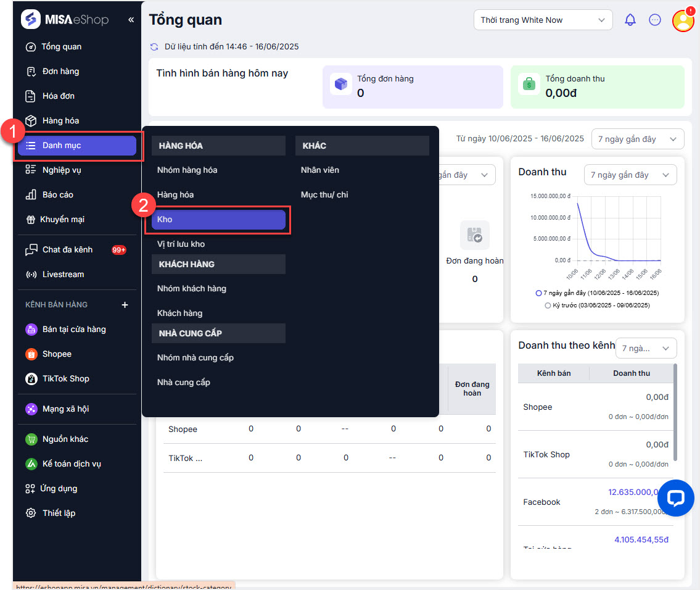Click the user avatar profile icon
Viewport: 700px width, 590px height.
click(x=683, y=20)
